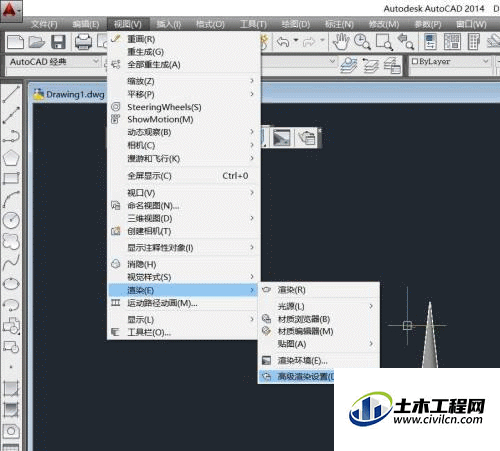Open the 编辑(E) menu

click(x=86, y=24)
